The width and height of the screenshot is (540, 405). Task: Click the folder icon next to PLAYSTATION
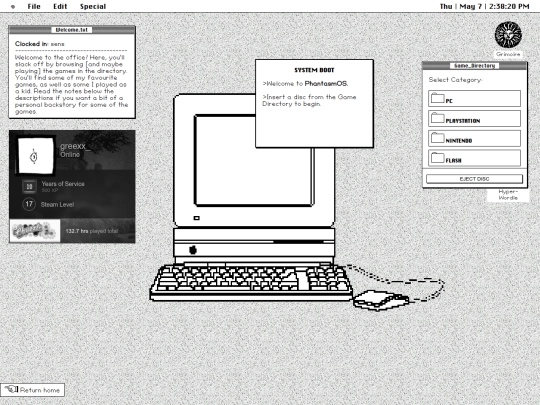(x=437, y=118)
